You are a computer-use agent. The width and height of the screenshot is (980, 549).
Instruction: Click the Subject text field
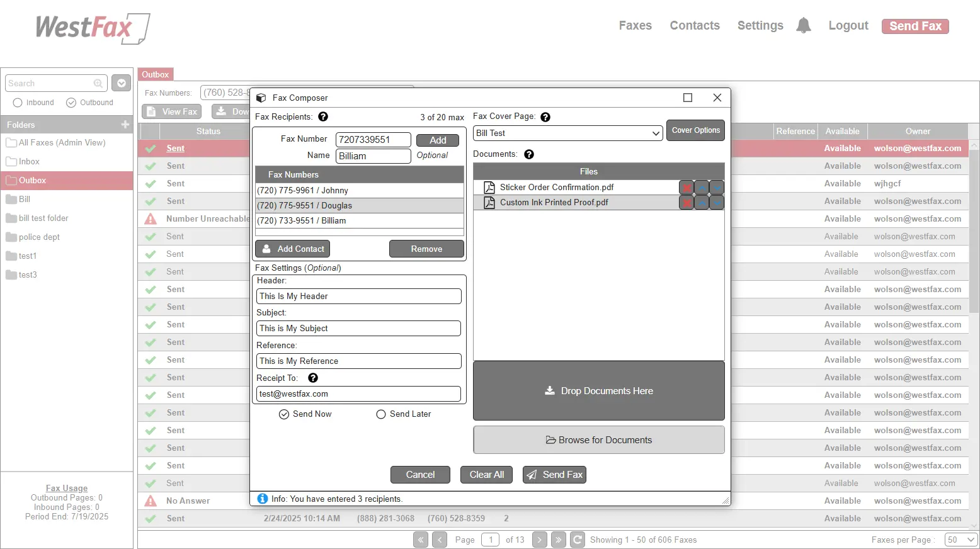(358, 329)
